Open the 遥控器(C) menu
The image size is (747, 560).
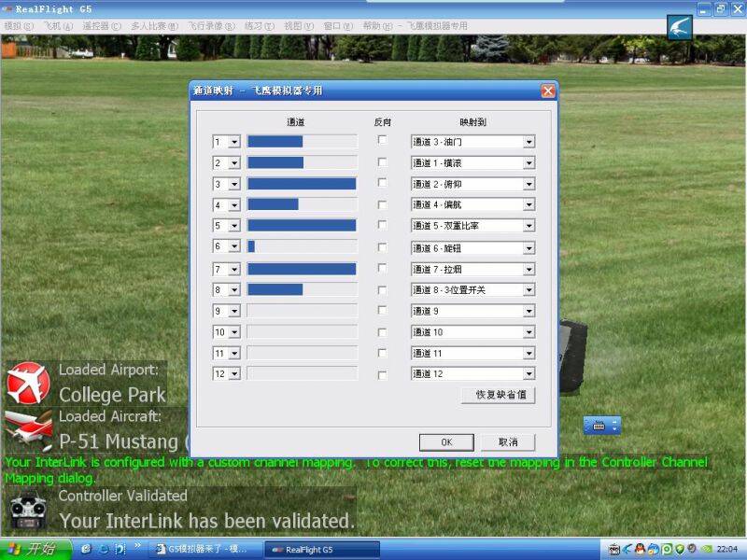click(102, 26)
